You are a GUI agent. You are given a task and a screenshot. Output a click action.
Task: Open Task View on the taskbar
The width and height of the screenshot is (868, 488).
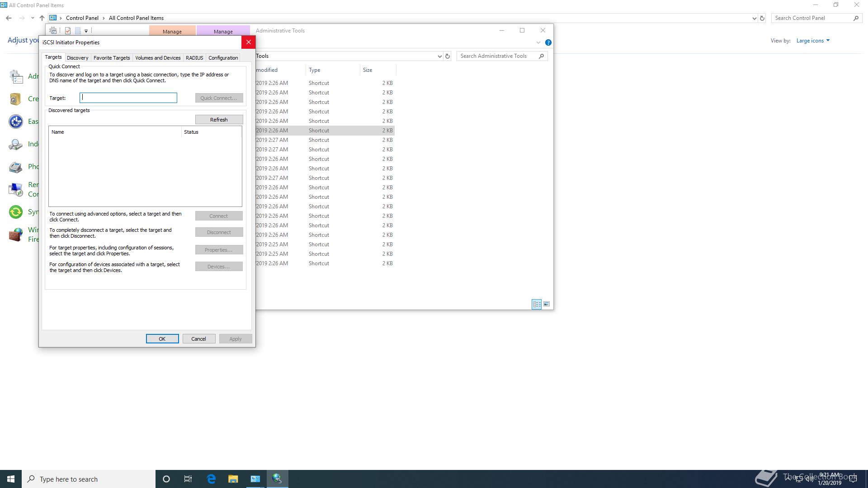[x=188, y=479]
